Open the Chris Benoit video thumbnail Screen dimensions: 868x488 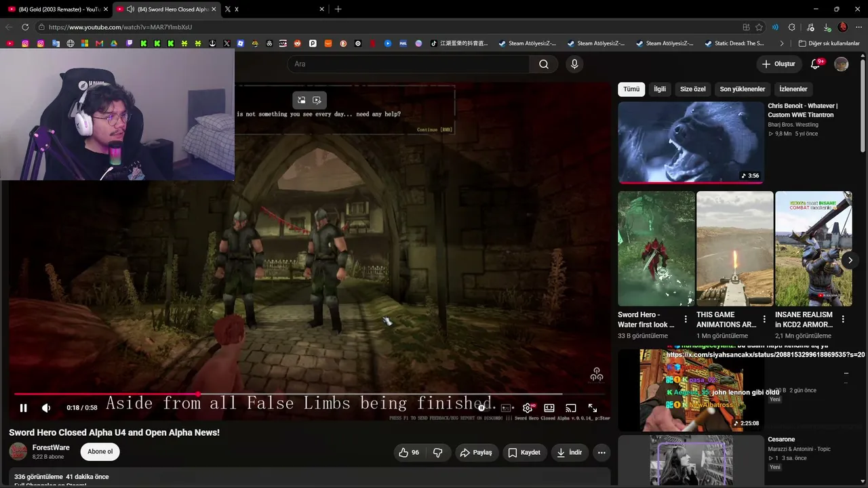[x=691, y=142]
